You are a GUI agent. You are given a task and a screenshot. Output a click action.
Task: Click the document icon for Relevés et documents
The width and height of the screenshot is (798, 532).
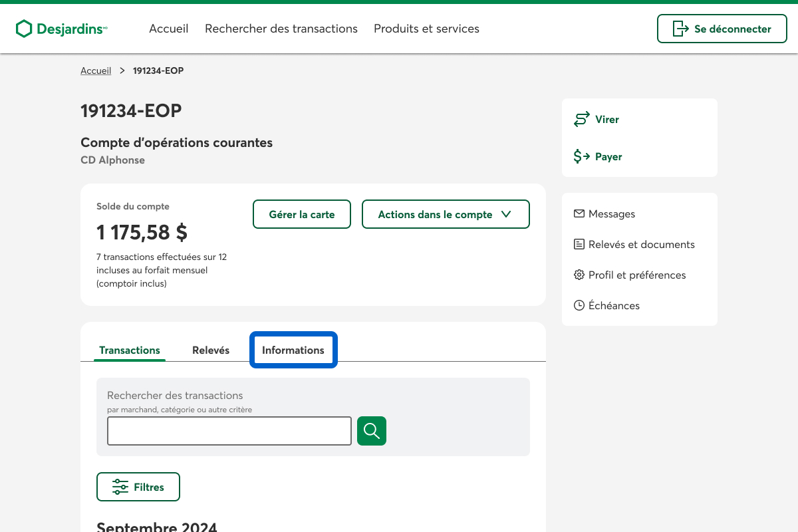[x=579, y=245]
